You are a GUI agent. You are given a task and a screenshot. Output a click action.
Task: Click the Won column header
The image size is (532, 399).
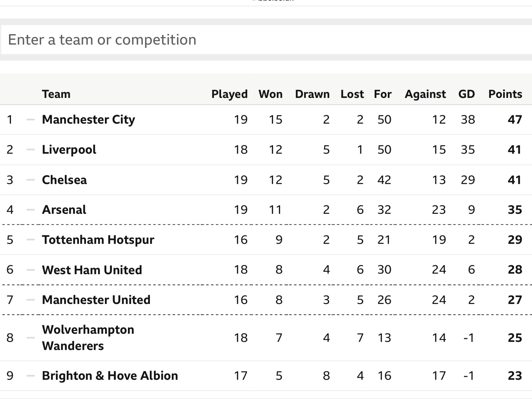(270, 94)
